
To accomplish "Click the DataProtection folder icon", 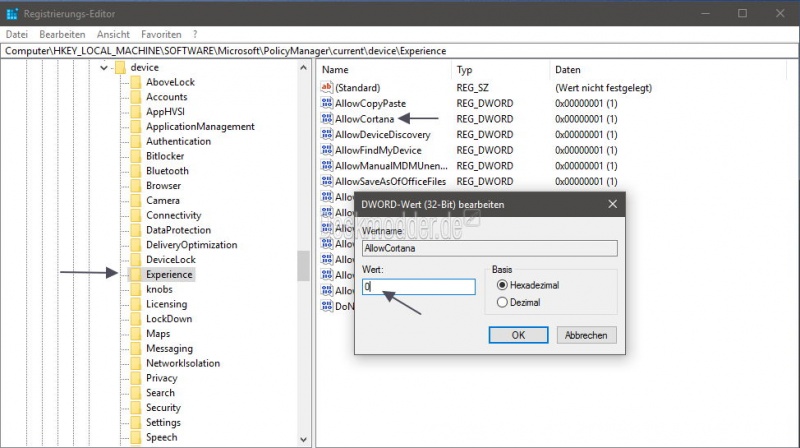I will (136, 230).
